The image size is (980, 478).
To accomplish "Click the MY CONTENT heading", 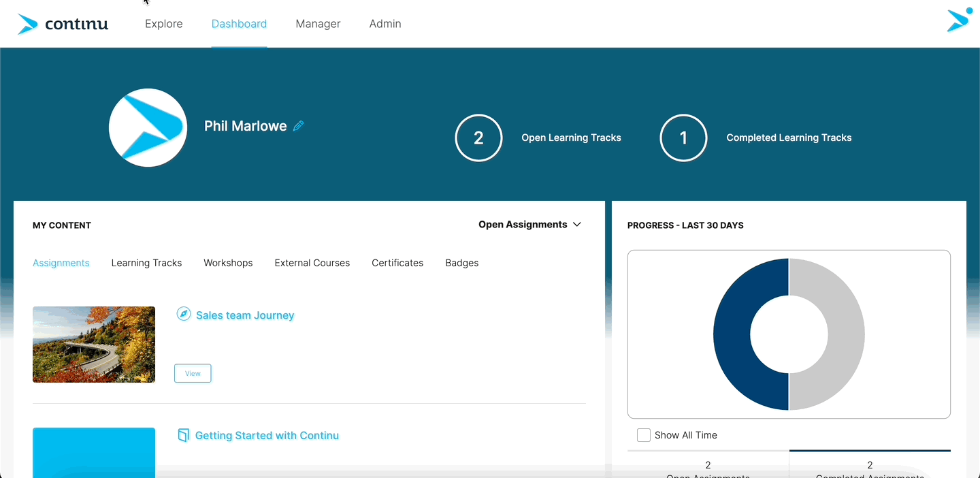I will 62,225.
